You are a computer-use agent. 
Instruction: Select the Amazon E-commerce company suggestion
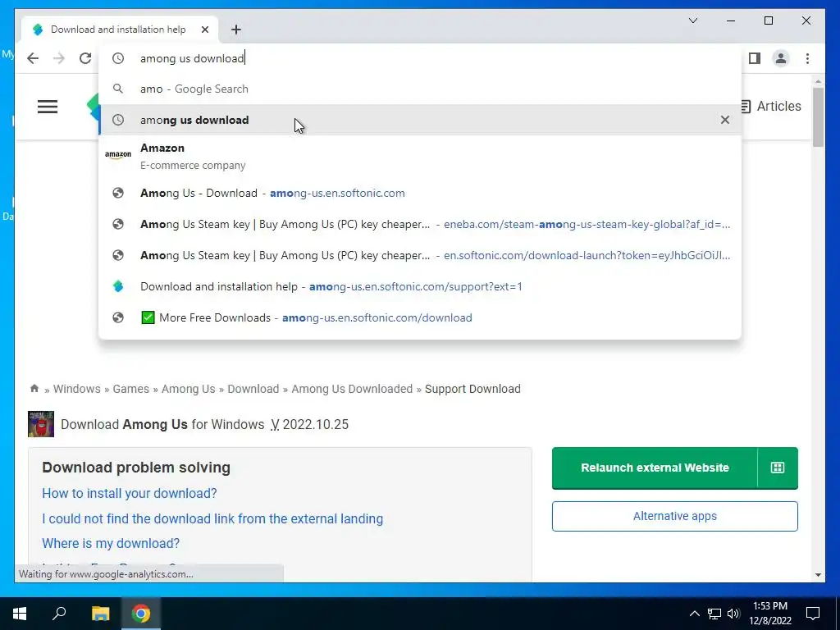click(420, 156)
